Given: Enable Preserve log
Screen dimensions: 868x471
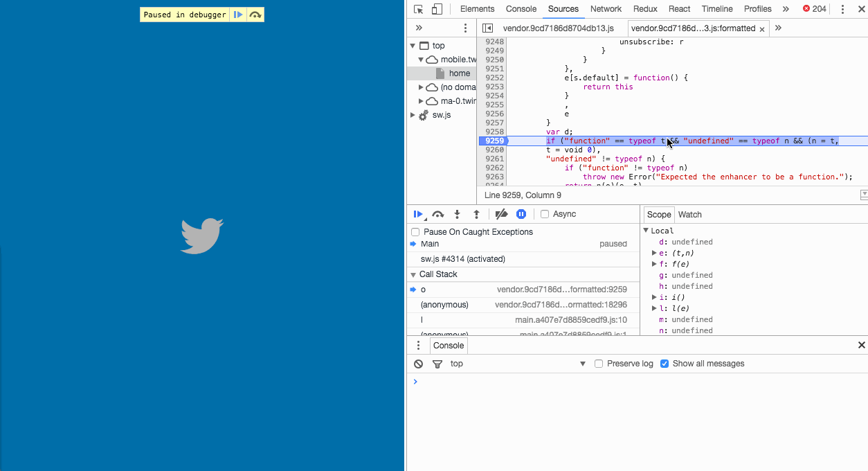Looking at the screenshot, I should pyautogui.click(x=599, y=364).
